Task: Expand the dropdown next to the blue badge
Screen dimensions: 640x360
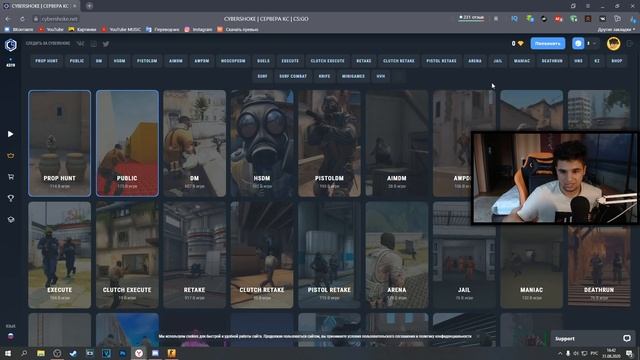Action: tap(594, 43)
